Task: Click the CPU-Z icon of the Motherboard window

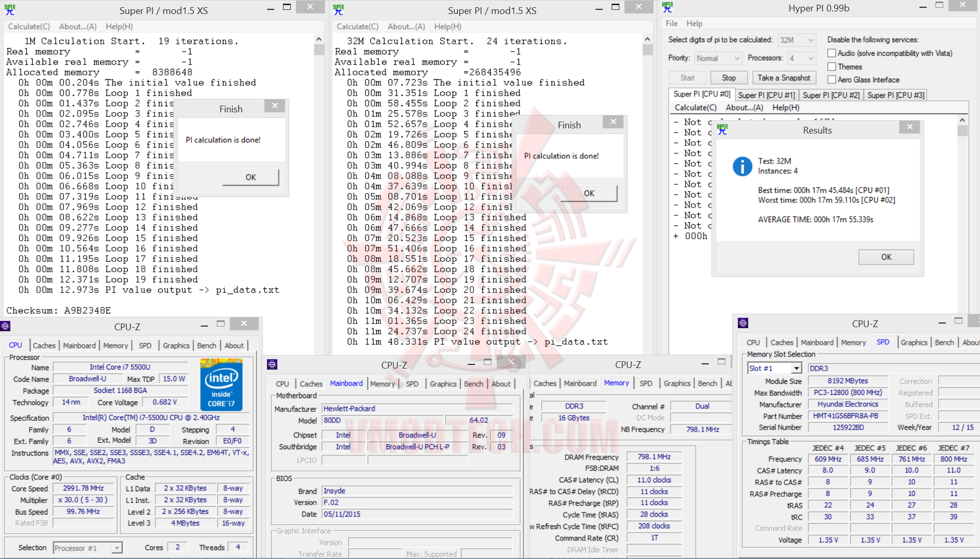Action: pos(272,364)
